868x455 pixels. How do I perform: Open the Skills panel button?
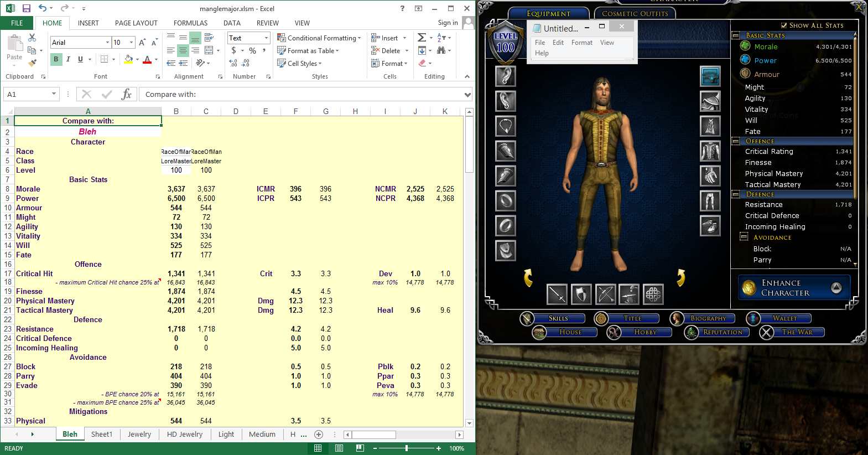tap(553, 318)
